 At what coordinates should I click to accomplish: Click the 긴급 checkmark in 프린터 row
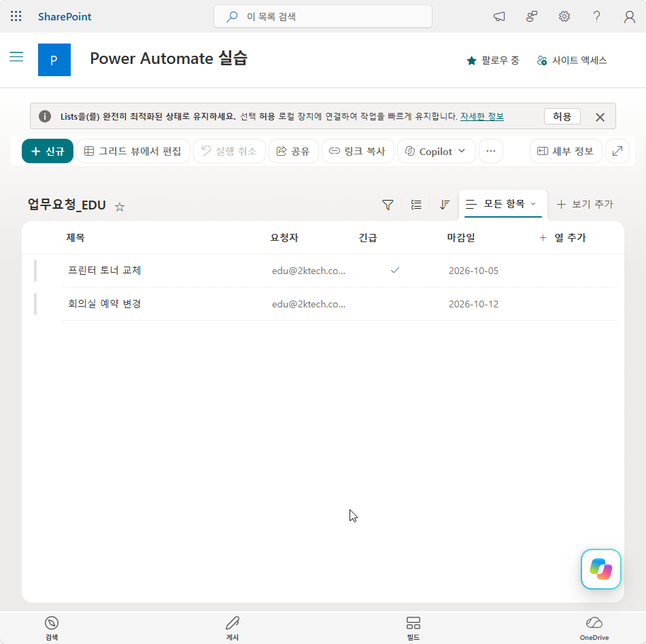(x=395, y=270)
